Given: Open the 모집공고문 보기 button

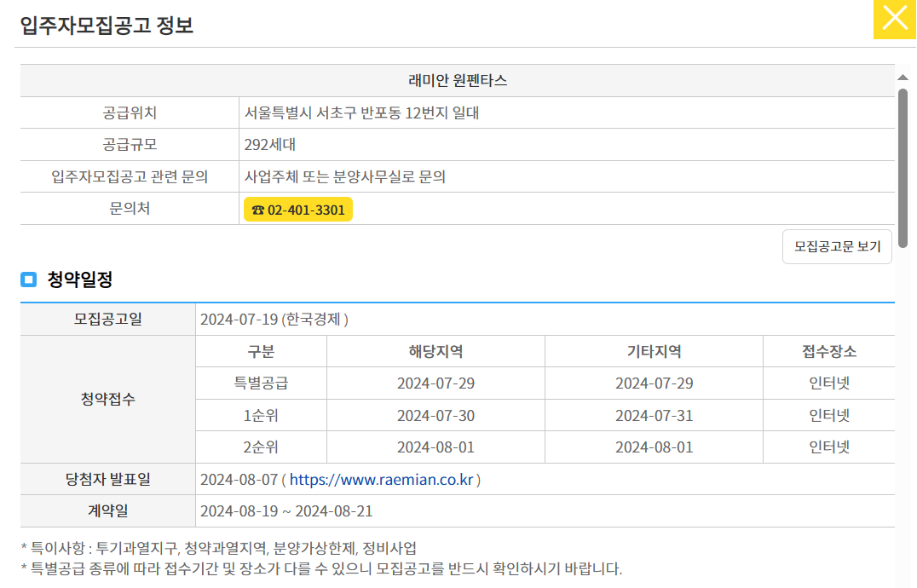Looking at the screenshot, I should (x=836, y=246).
